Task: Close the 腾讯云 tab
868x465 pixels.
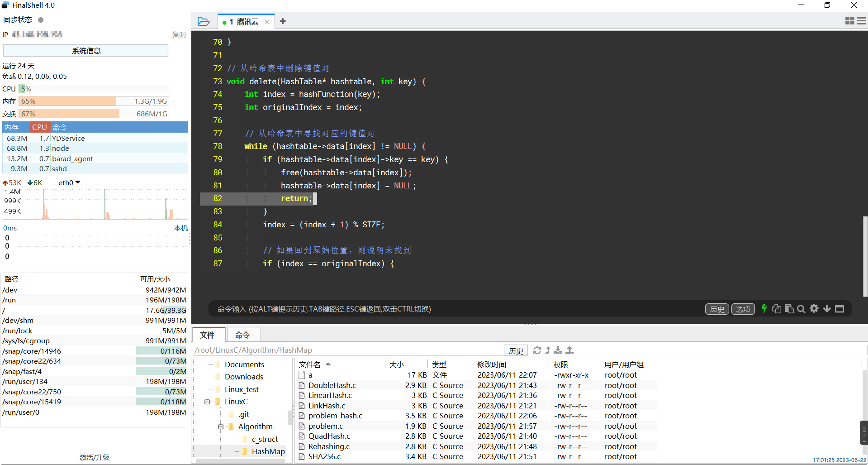Action: [267, 22]
